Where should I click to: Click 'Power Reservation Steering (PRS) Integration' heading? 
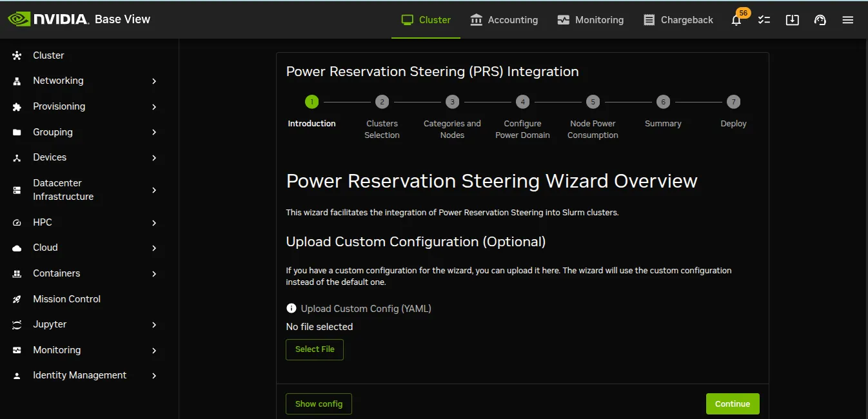(x=432, y=72)
